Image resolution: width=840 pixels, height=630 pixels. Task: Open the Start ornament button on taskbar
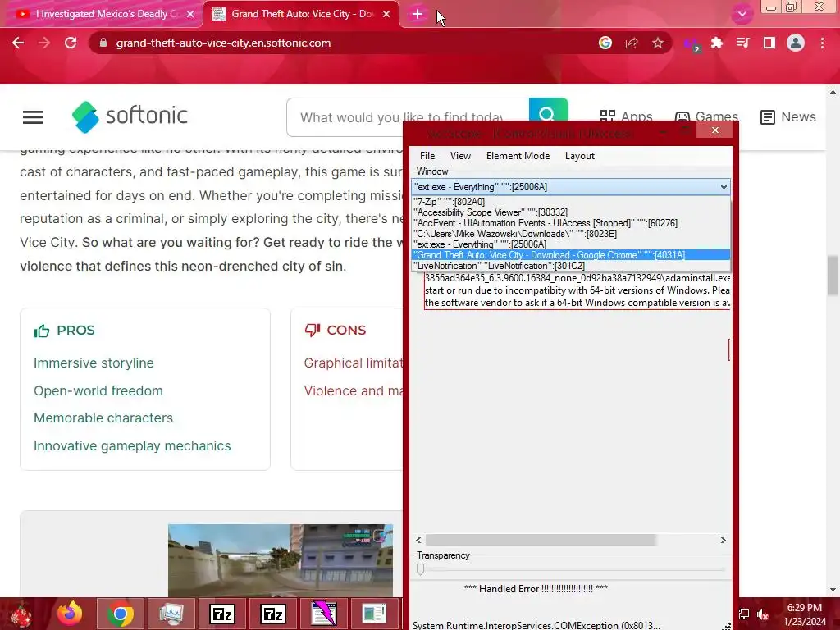coord(21,614)
